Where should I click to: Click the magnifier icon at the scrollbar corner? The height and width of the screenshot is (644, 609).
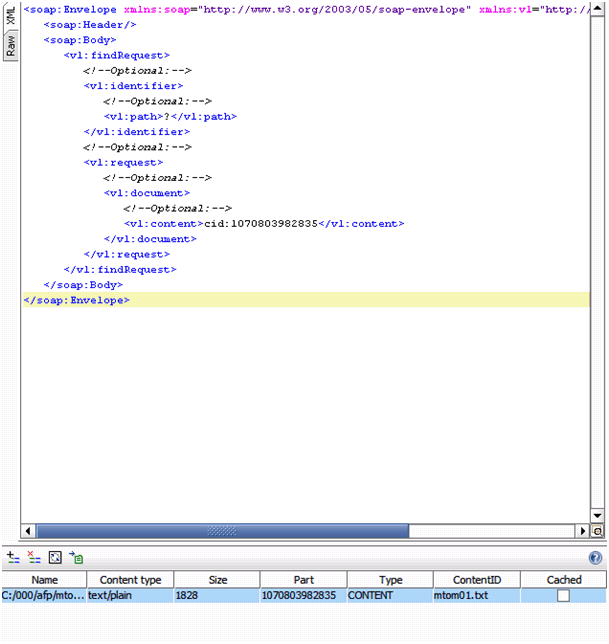click(x=597, y=531)
